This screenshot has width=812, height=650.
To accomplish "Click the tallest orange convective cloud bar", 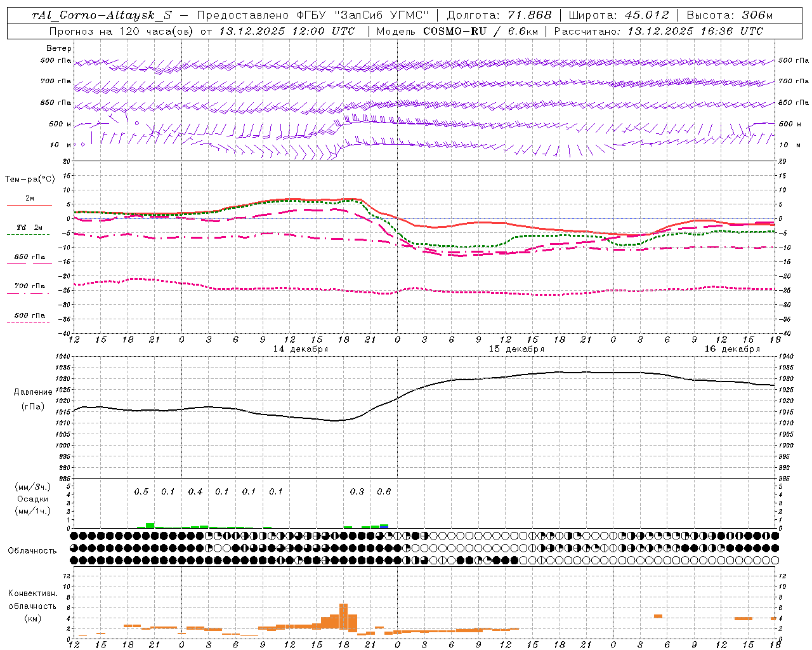I will point(343,616).
